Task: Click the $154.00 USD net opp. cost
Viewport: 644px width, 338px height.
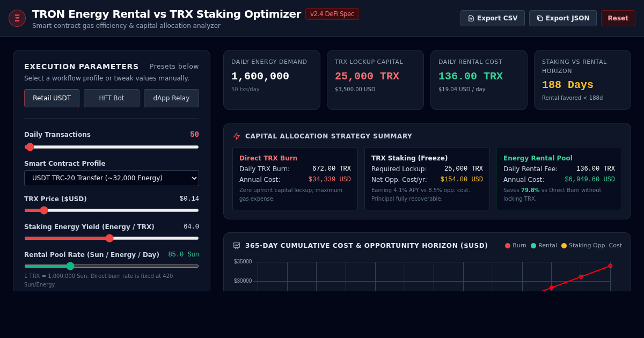Action: [x=462, y=180]
